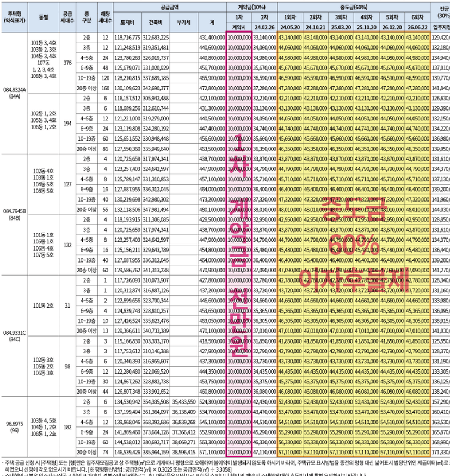Select second contract payment '33,140,000'
The image size is (450, 476).
[264, 38]
